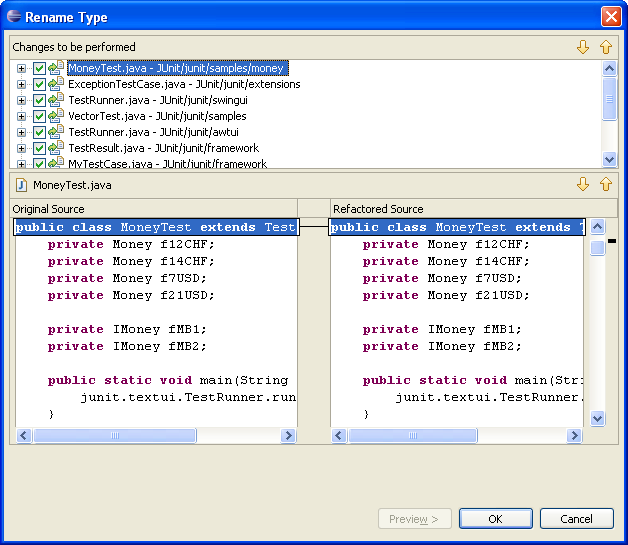
Task: Click 'private IMoney fMB1;' in Original Source
Action: point(127,329)
